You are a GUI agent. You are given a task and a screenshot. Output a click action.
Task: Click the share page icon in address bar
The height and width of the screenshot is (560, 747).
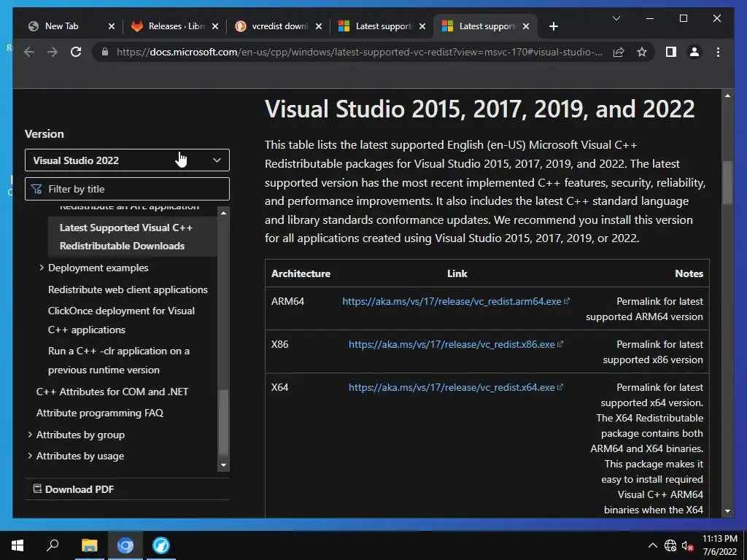pyautogui.click(x=619, y=52)
